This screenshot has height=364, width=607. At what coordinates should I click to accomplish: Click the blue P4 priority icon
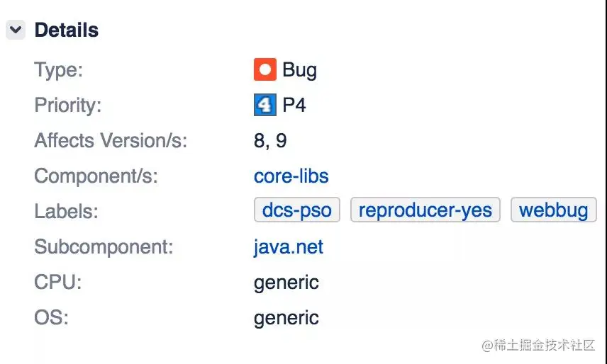pos(264,106)
